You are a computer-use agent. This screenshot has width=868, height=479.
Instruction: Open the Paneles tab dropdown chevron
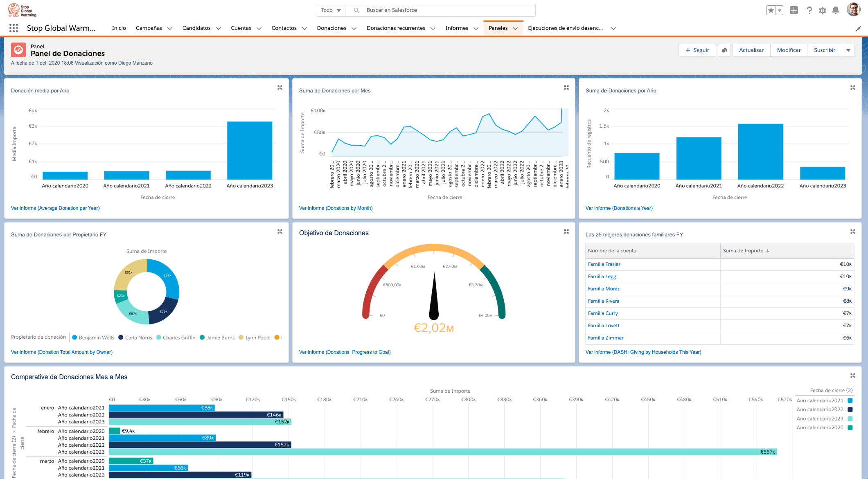pos(515,28)
